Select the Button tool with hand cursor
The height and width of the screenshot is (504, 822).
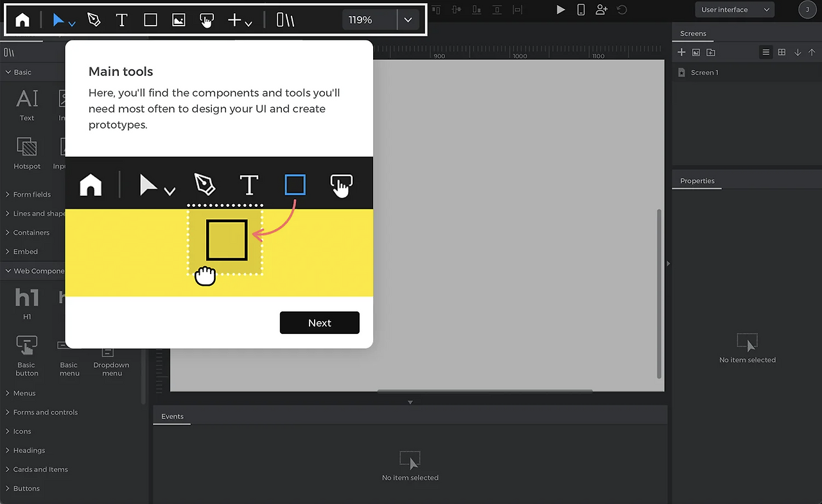(x=206, y=21)
